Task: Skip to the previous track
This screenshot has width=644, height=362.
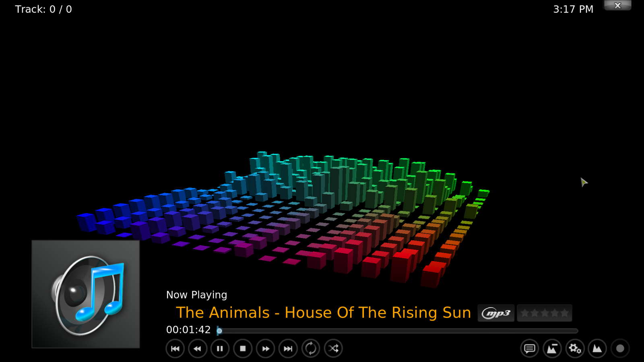Action: tap(175, 348)
